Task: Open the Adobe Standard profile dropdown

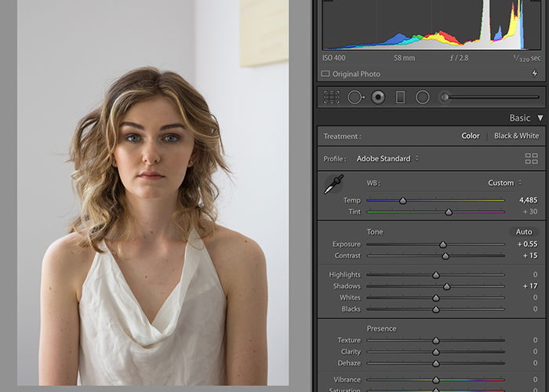Action: pyautogui.click(x=387, y=158)
